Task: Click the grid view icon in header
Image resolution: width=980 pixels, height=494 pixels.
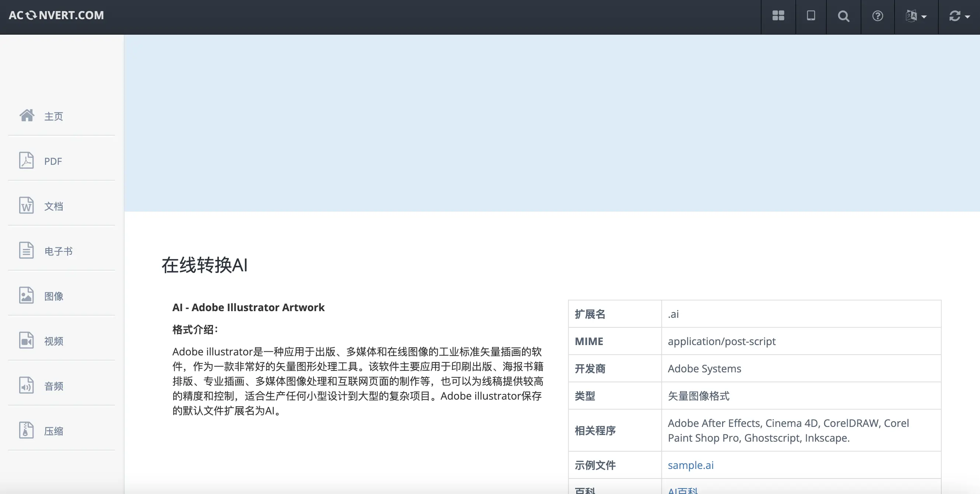Action: tap(778, 16)
